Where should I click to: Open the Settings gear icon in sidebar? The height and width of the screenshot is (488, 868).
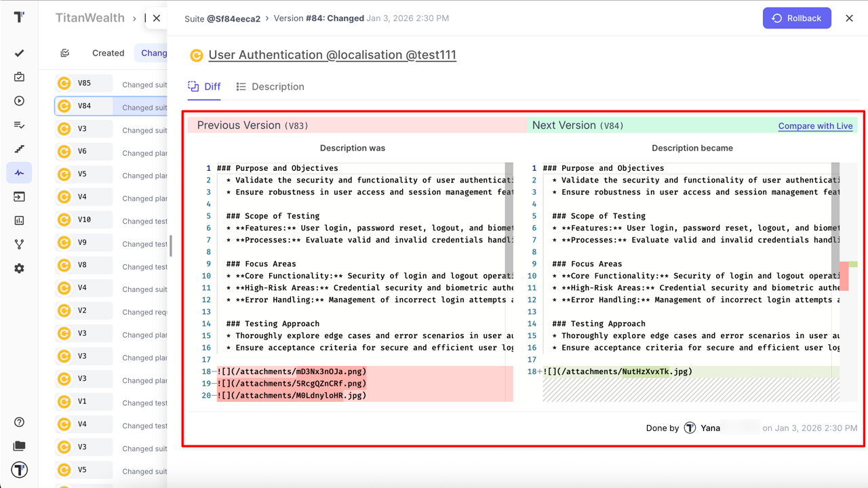19,268
